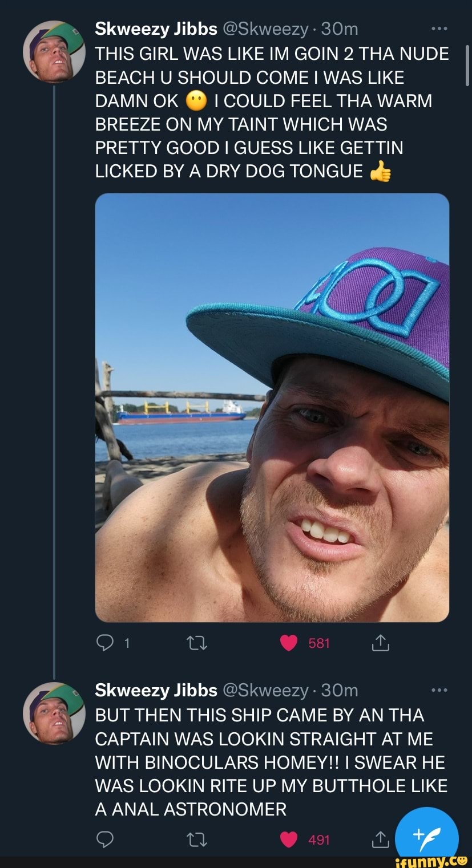Image resolution: width=472 pixels, height=868 pixels.
Task: Open more options on the second tweet
Action: point(438,690)
